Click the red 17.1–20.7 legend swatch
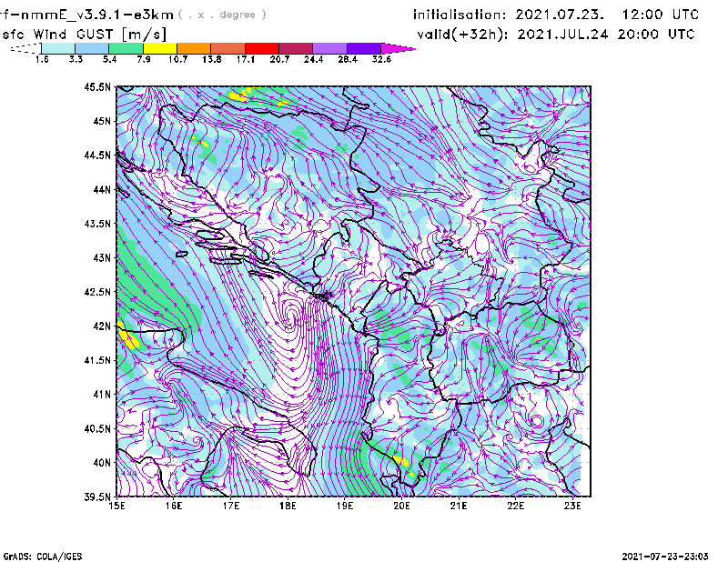 coord(262,48)
